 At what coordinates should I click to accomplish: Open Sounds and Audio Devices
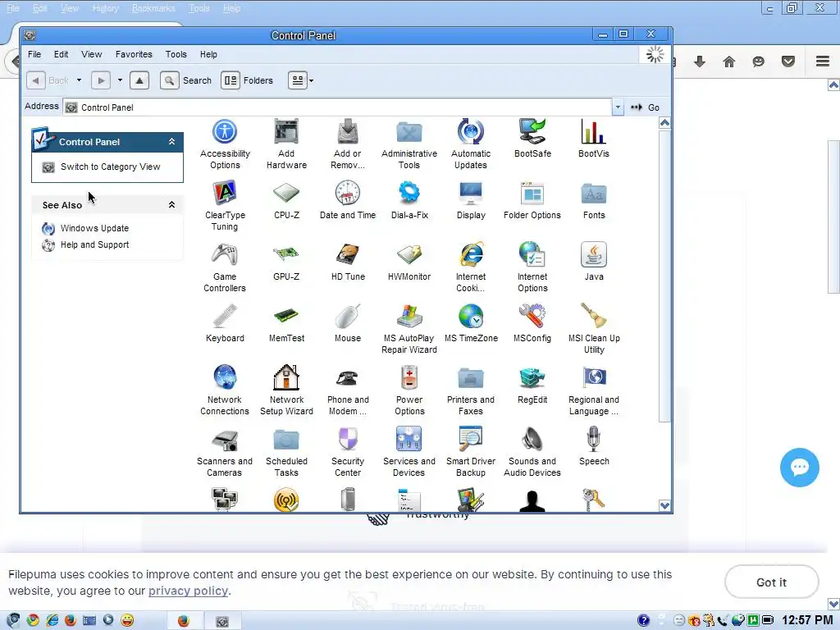click(x=532, y=453)
